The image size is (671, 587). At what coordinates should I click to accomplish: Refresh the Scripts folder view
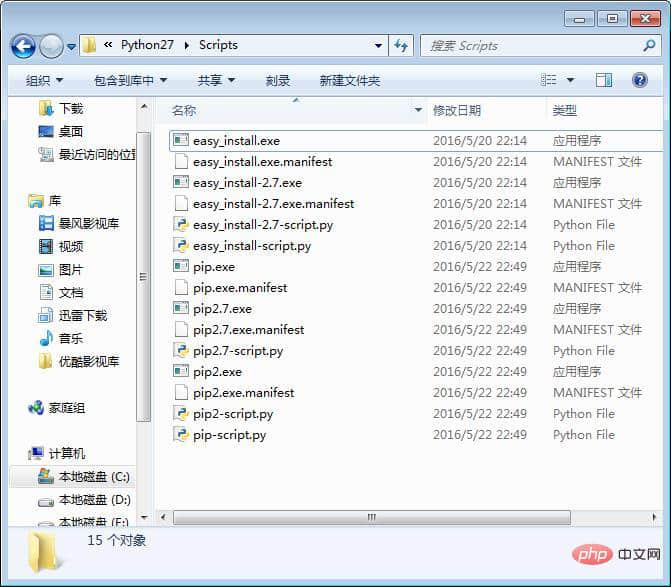coord(401,45)
